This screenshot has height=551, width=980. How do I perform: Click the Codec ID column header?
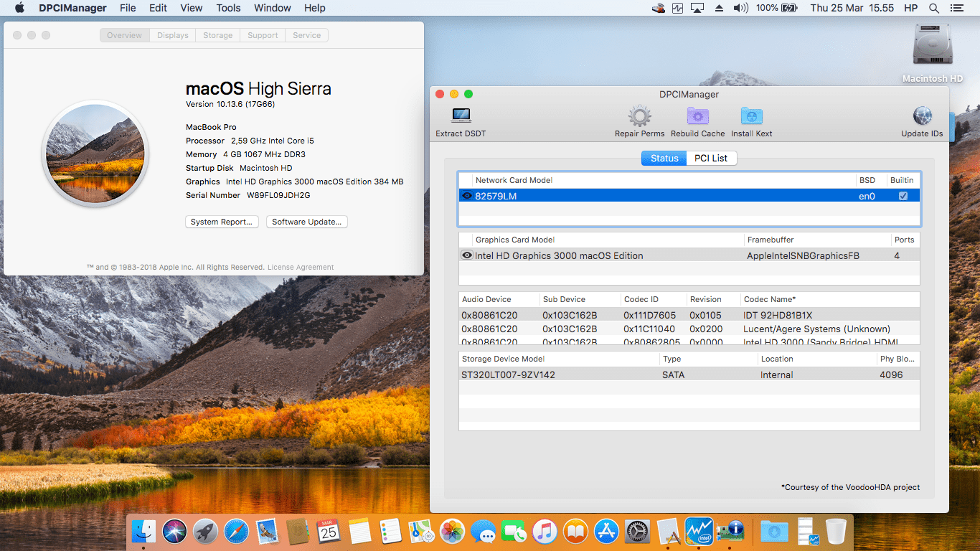point(653,299)
